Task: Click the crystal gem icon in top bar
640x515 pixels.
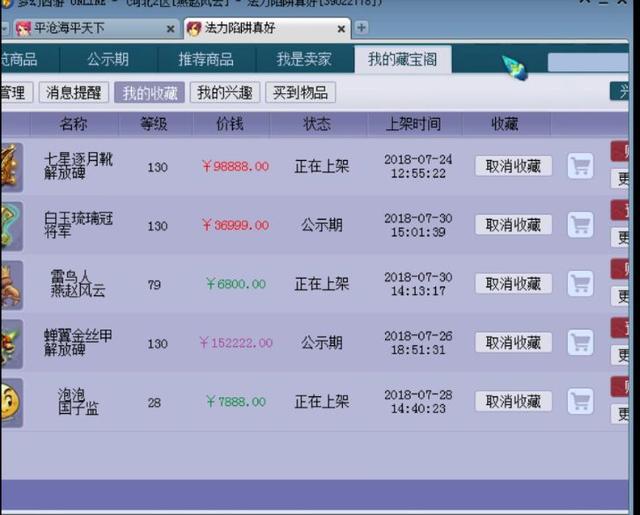Action: pos(515,68)
